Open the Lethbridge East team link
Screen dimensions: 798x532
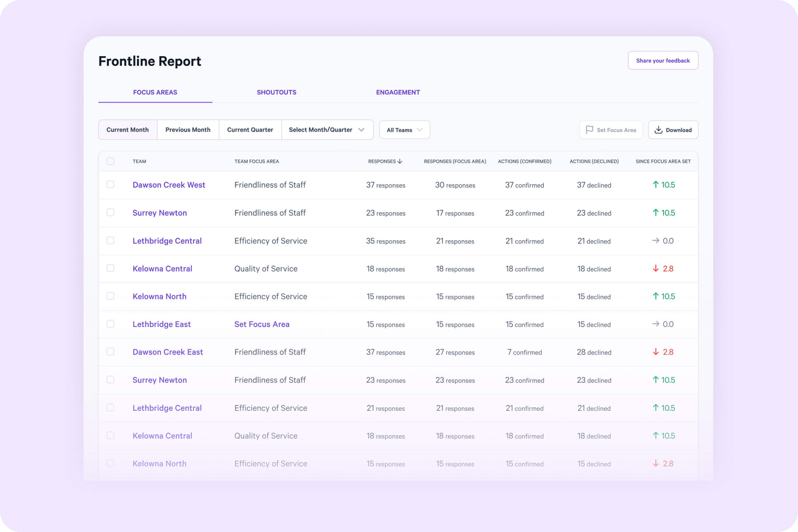point(161,324)
